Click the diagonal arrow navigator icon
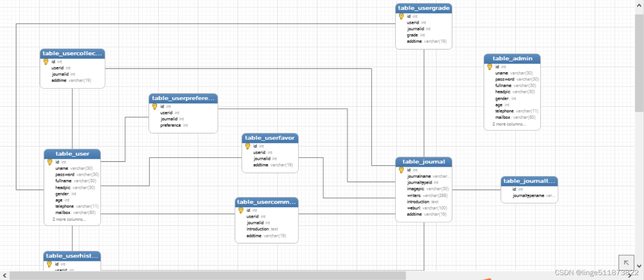 coord(626,263)
